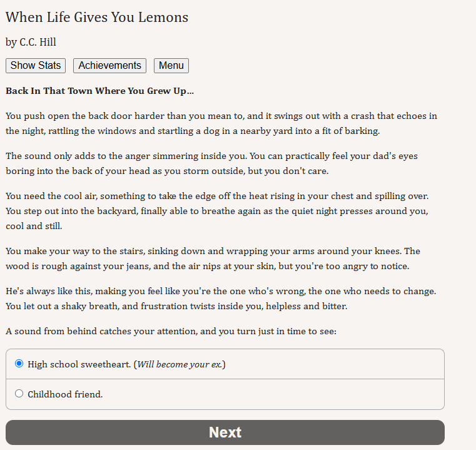Click the paragraph starting 'You make your way'

pyautogui.click(x=213, y=258)
